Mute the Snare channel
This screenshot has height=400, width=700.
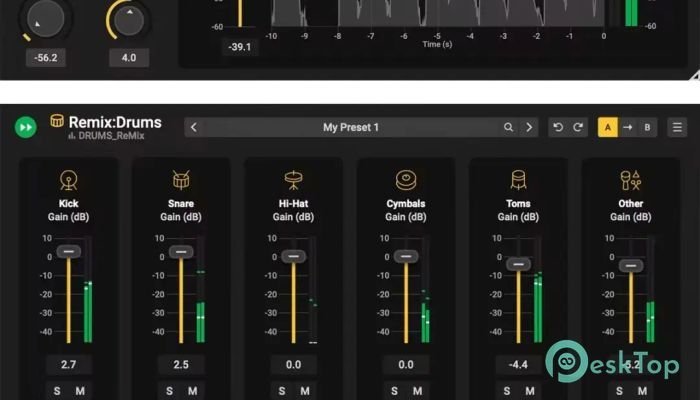tap(193, 391)
